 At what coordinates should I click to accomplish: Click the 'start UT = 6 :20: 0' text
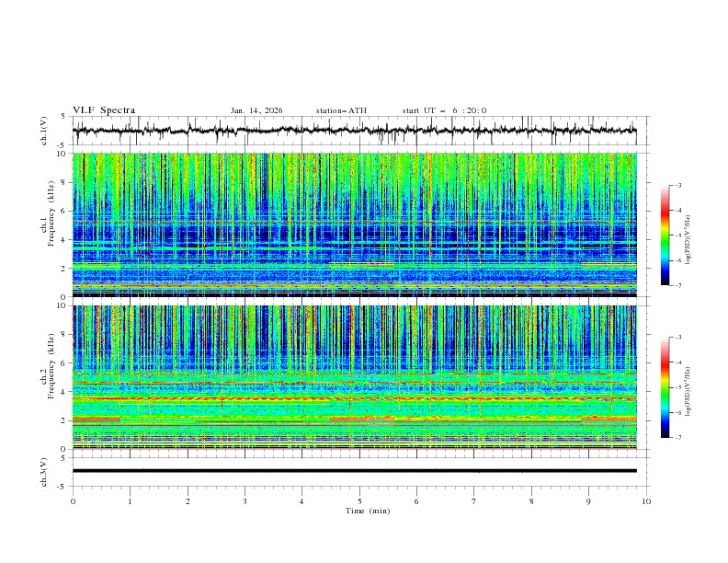444,110
